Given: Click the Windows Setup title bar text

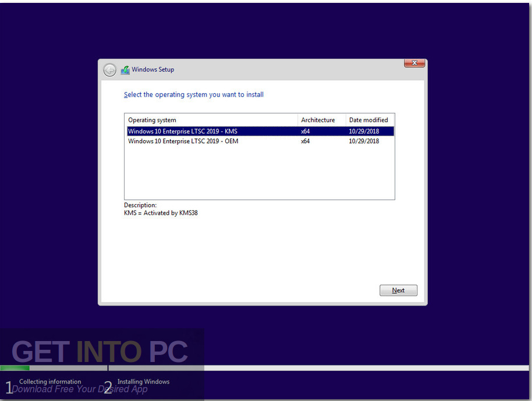Looking at the screenshot, I should point(153,69).
